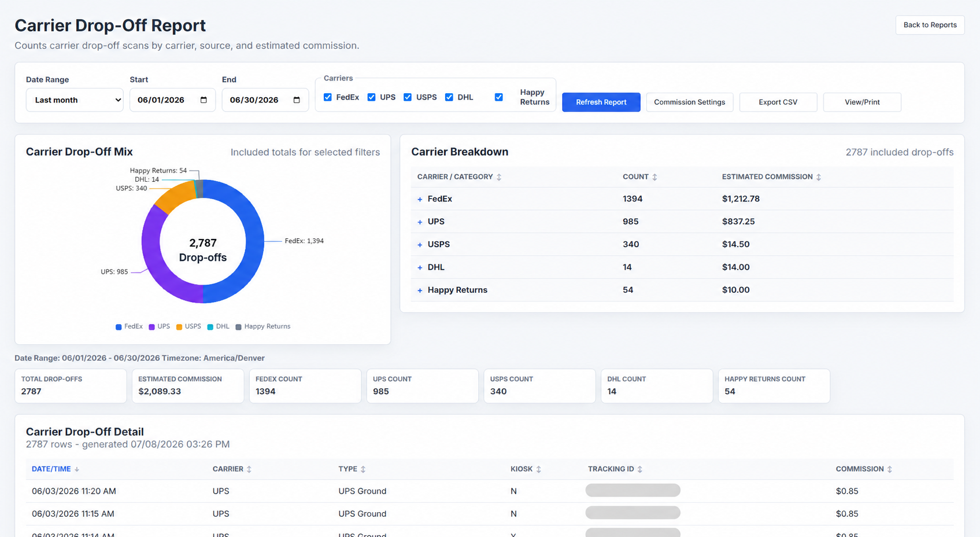980x537 pixels.
Task: Click the 'Happy Returns: 54' chart label
Action: (158, 171)
